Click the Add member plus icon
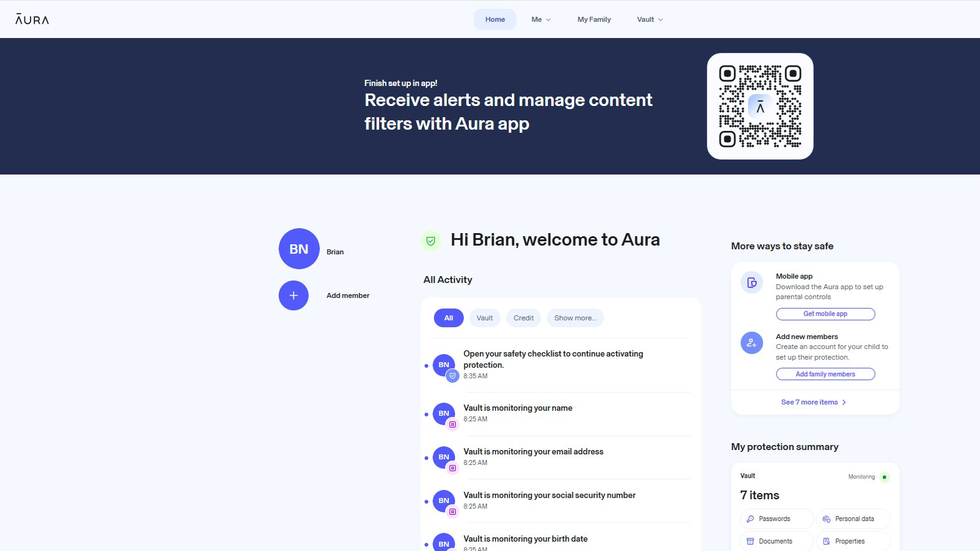Image resolution: width=980 pixels, height=551 pixels. pos(294,295)
